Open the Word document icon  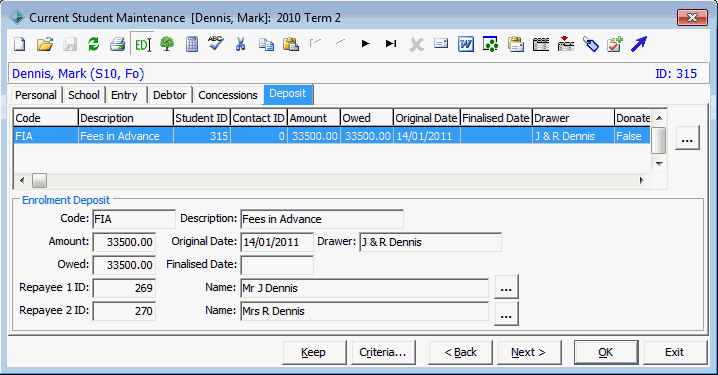(466, 44)
